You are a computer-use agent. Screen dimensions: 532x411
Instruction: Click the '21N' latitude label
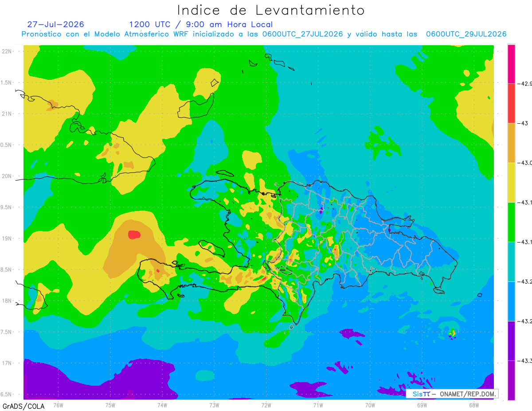tap(7, 114)
